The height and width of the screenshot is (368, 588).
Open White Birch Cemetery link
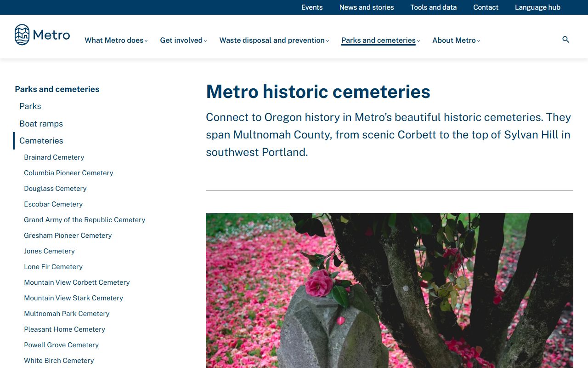click(x=59, y=361)
